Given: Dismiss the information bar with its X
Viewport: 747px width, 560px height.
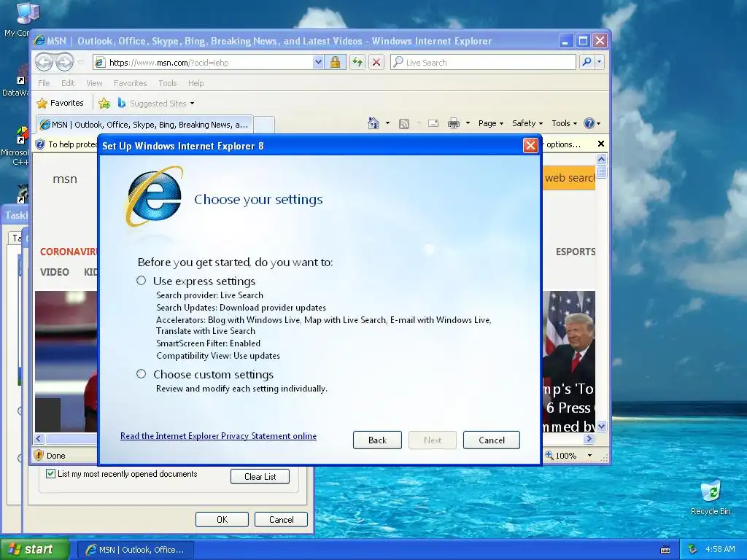Looking at the screenshot, I should (601, 144).
